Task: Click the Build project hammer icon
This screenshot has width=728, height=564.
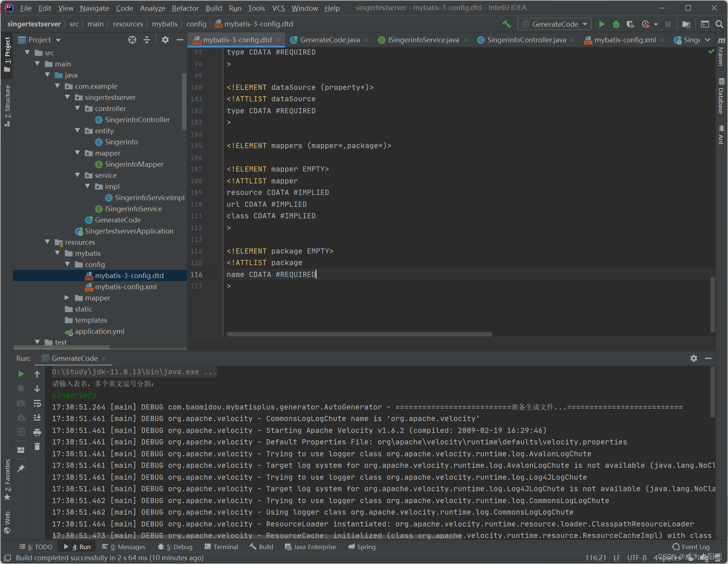Action: 506,24
